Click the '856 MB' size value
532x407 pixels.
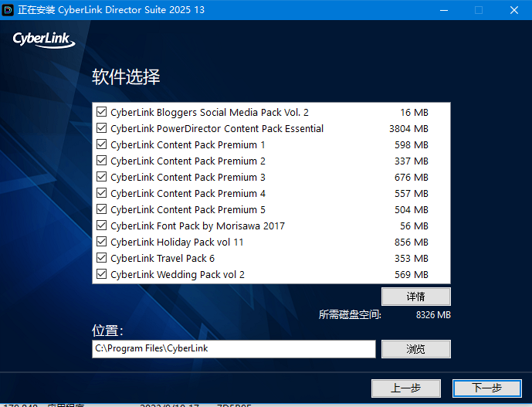[412, 242]
